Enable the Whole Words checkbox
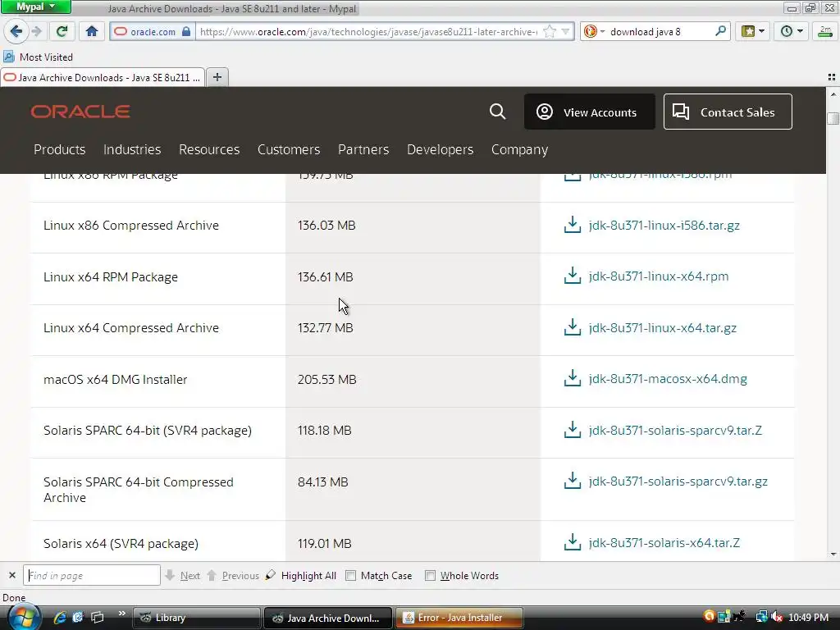 (430, 575)
